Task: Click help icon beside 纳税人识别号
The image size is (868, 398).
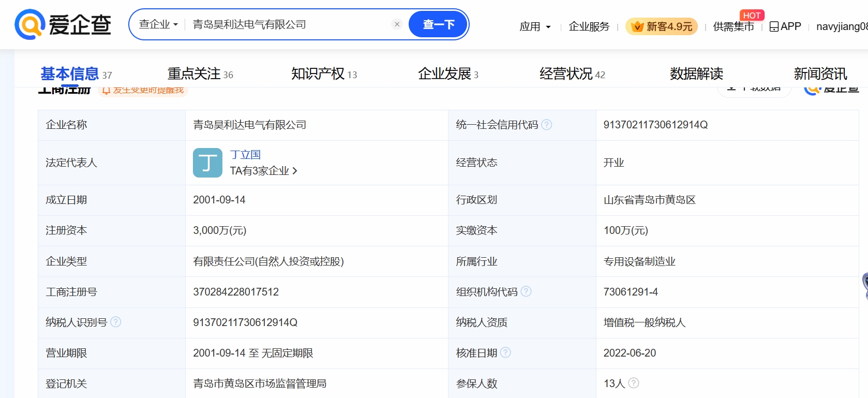Action: (x=116, y=322)
